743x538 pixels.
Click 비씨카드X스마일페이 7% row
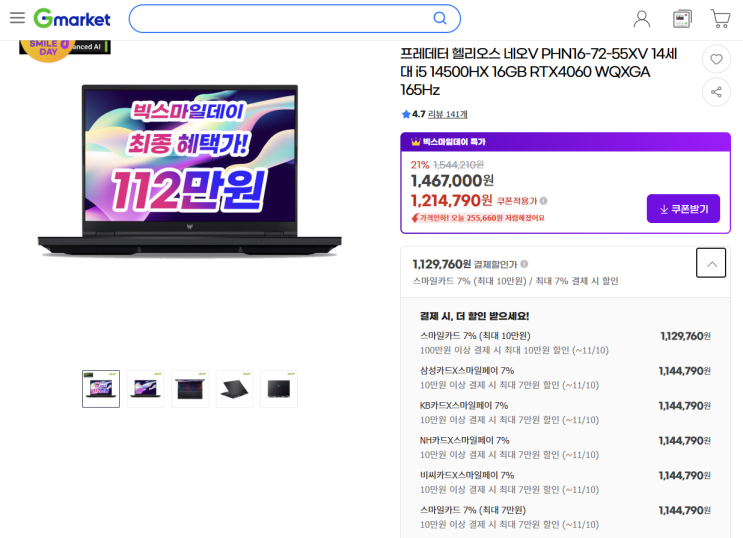tap(565, 482)
